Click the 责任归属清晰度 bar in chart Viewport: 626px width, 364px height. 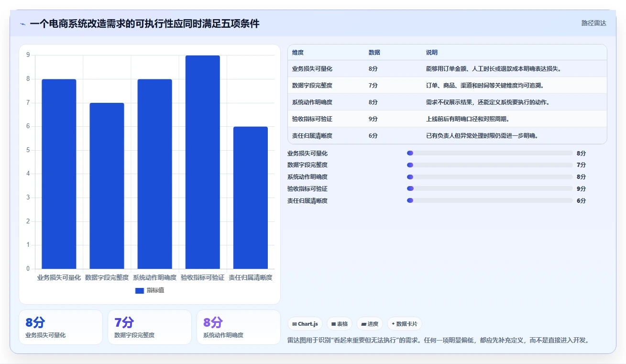[251, 198]
